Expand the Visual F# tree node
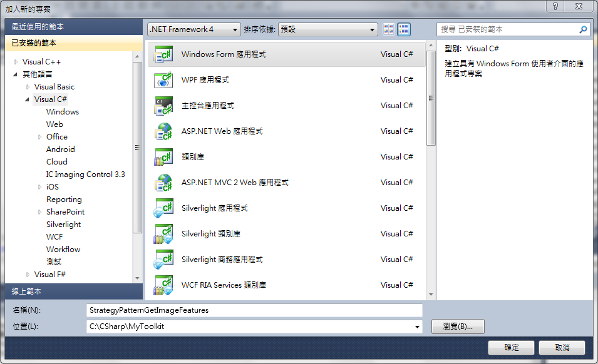The width and height of the screenshot is (598, 364). point(28,275)
